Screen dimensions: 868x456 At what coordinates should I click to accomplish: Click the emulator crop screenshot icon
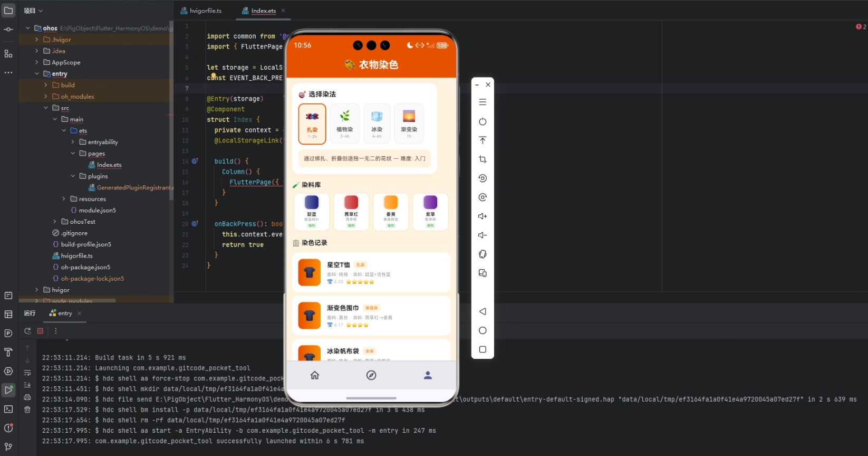(x=483, y=159)
